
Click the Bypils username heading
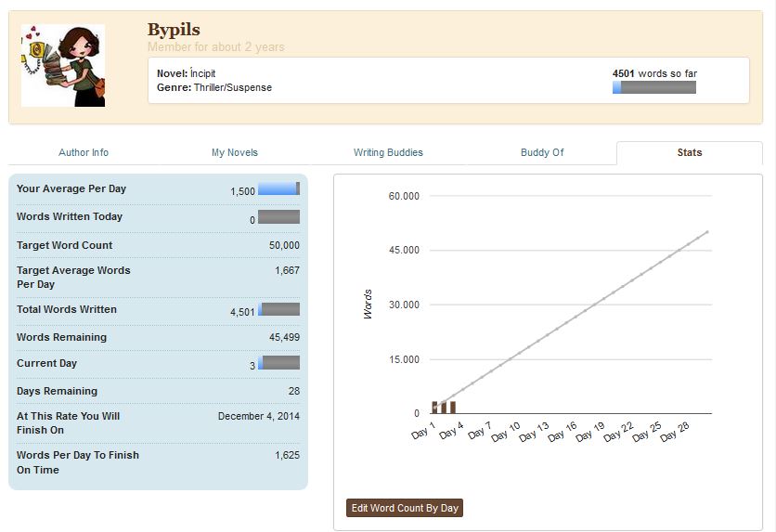point(174,30)
